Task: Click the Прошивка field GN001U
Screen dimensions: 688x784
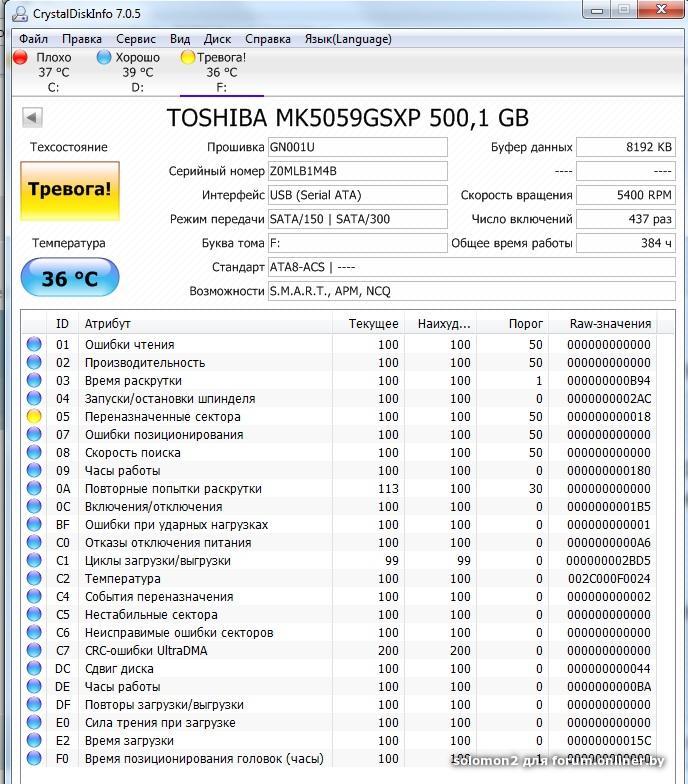Action: [358, 147]
